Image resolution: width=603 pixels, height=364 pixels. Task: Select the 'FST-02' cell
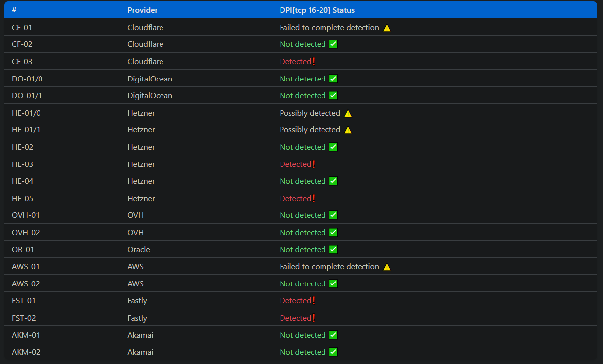(24, 318)
